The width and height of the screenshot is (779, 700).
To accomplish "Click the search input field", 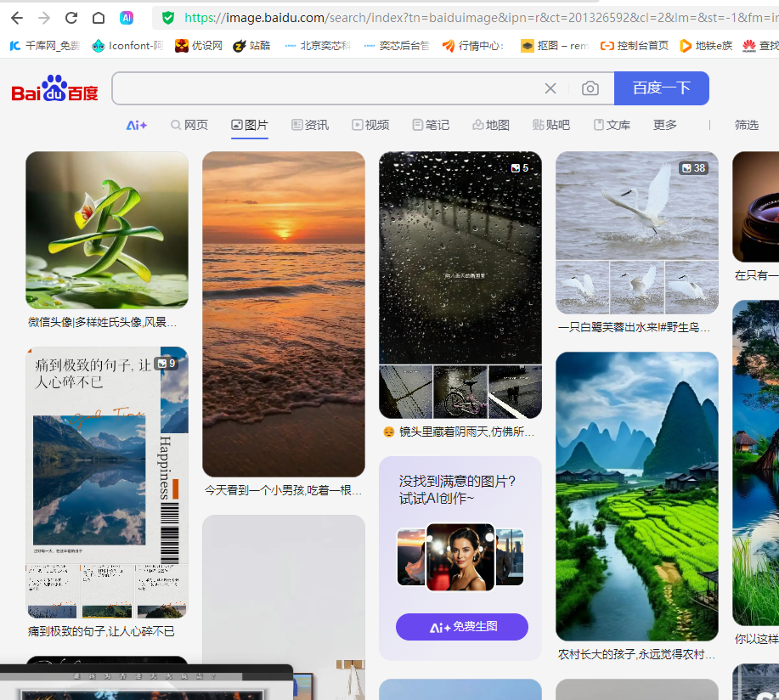I will pos(323,87).
